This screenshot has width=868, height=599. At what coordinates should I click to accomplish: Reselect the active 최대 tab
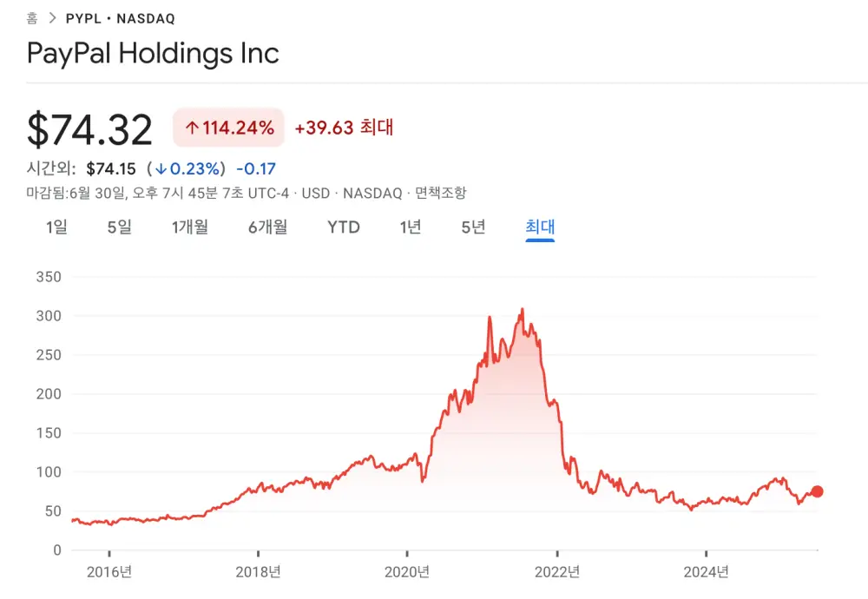[540, 227]
